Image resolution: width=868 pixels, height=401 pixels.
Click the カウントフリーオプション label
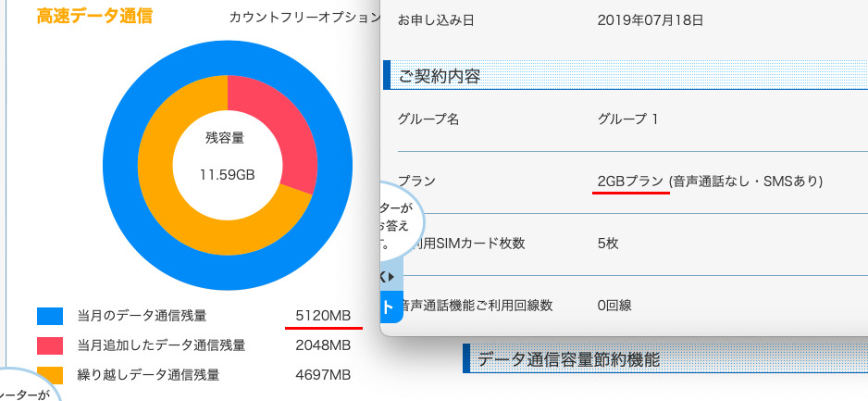coord(304,18)
